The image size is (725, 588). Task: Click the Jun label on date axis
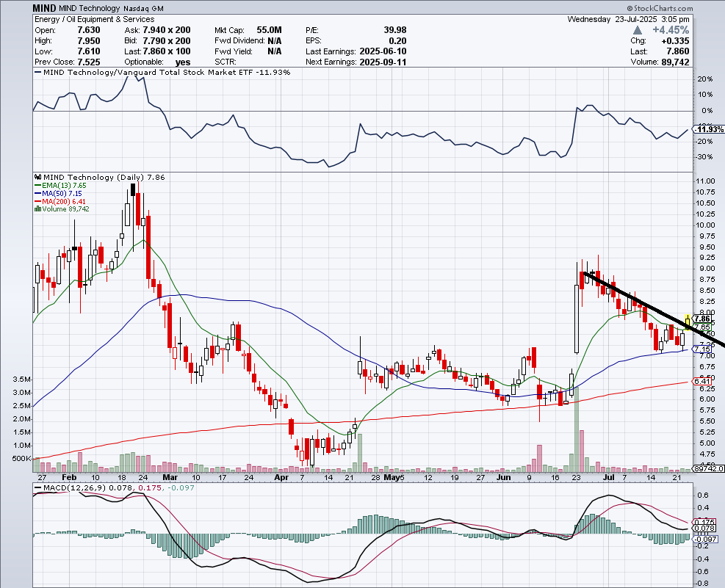pyautogui.click(x=503, y=477)
